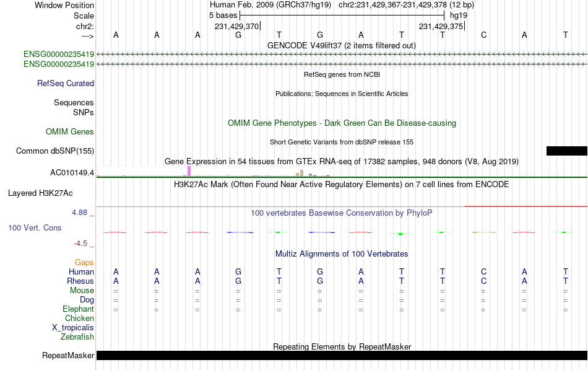Screen dimensions: 588x370
Task: Click the OMIM Gene Phenotypes track title
Action: click(342, 123)
